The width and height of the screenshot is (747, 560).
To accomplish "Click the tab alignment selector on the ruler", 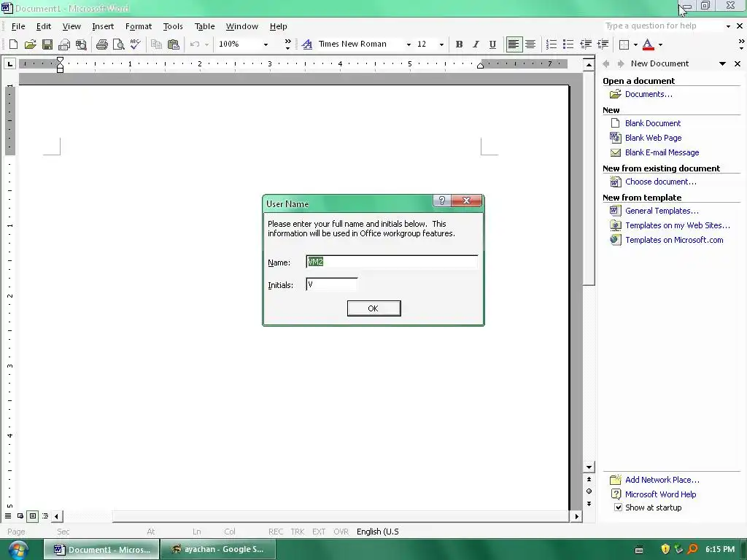I will pyautogui.click(x=9, y=63).
